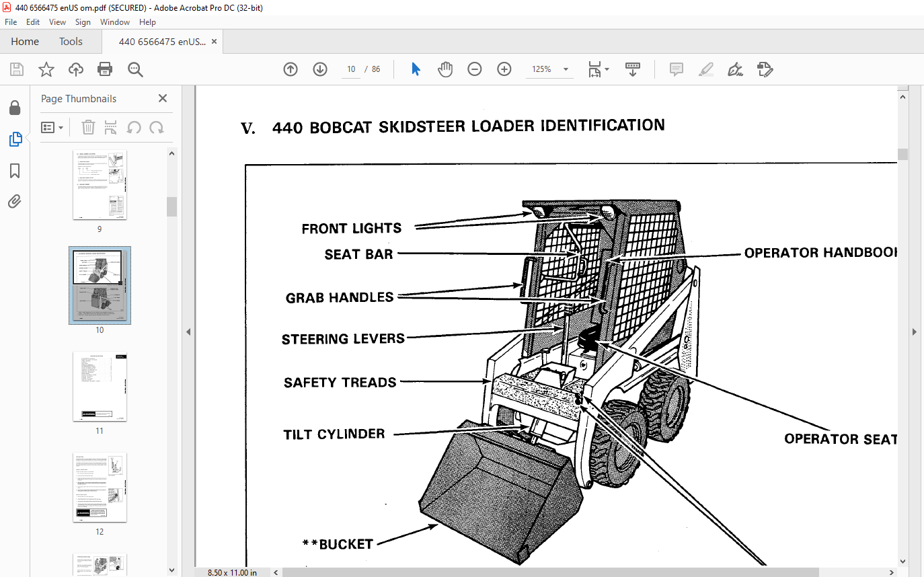Open the Sign menu
The width and height of the screenshot is (924, 577).
[83, 22]
